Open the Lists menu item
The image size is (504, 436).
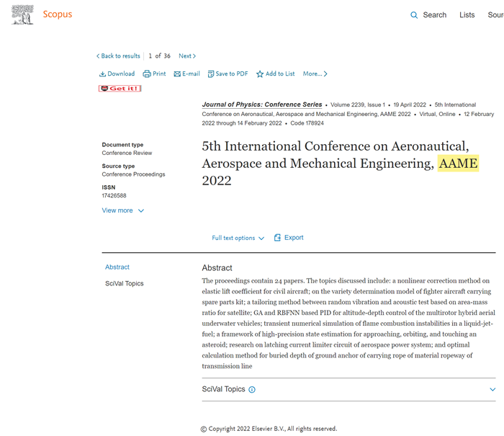pyautogui.click(x=467, y=15)
